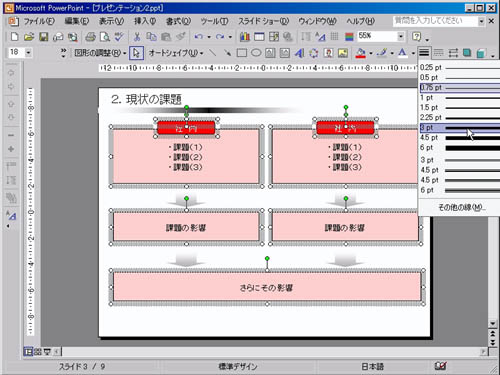500x375 pixels.
Task: Click the Insert Chart icon
Action: (x=245, y=37)
